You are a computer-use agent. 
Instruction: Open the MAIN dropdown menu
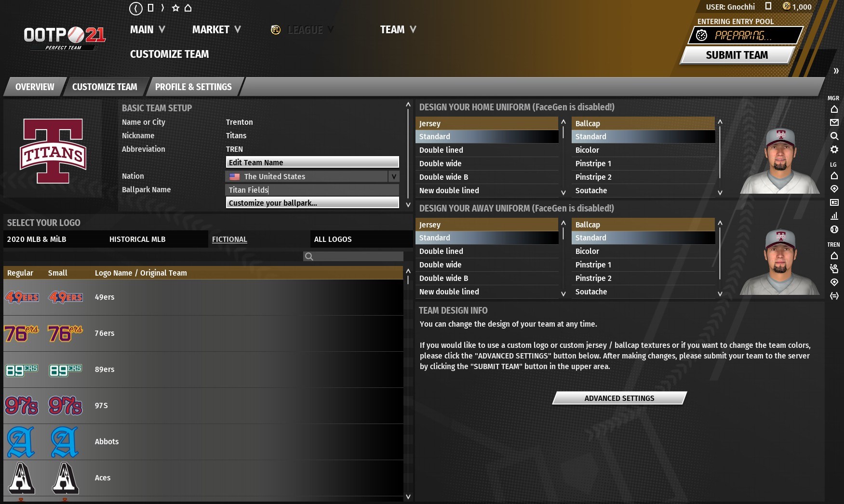tap(147, 30)
